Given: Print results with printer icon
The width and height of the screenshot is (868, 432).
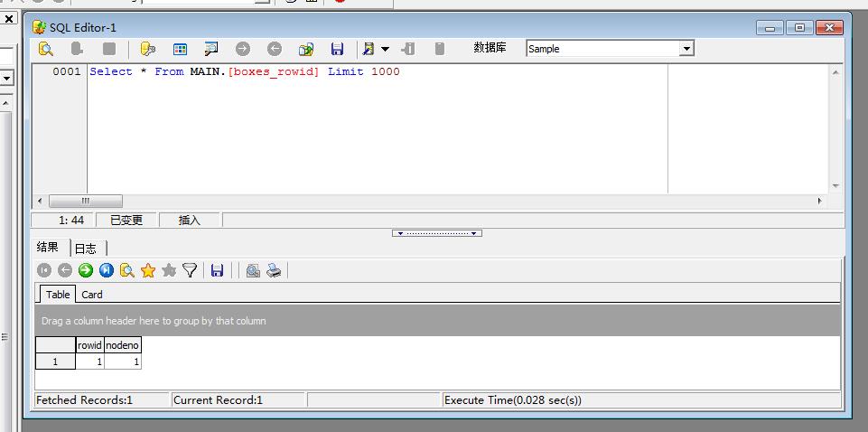Looking at the screenshot, I should (274, 270).
